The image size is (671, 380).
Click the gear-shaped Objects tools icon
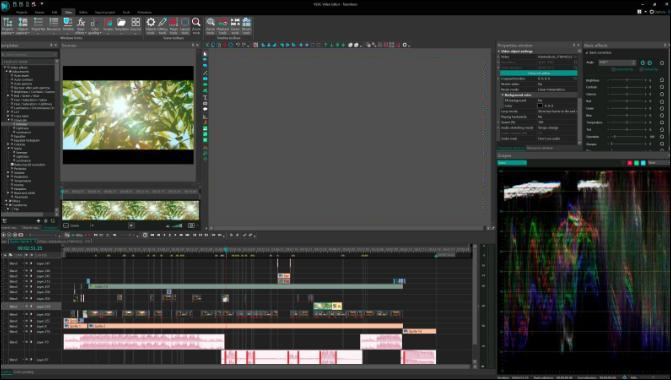pos(151,25)
